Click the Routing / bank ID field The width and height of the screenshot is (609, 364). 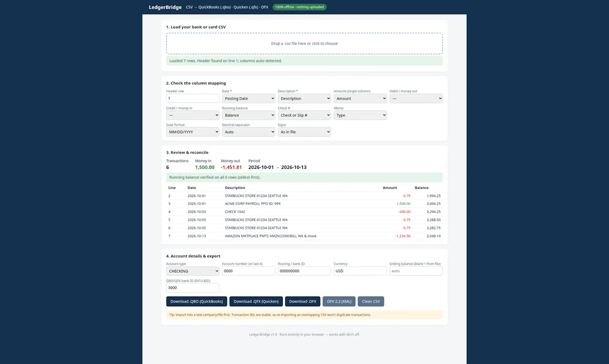point(304,271)
